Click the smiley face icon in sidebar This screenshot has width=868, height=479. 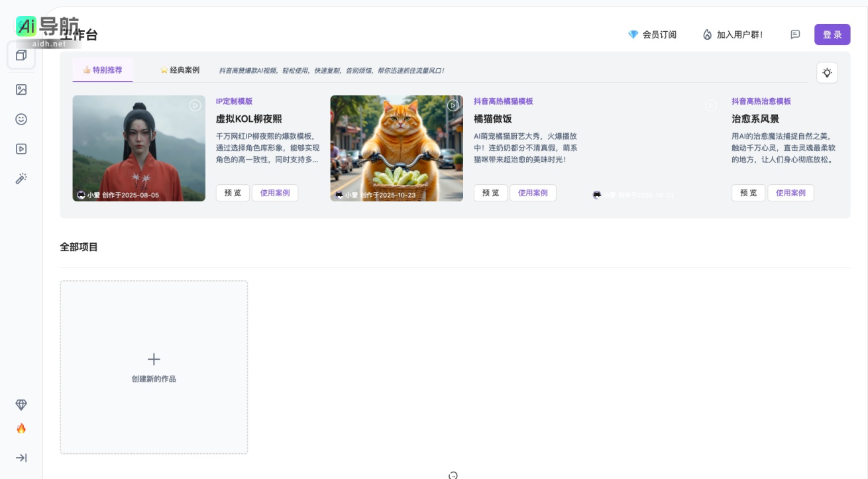point(21,119)
